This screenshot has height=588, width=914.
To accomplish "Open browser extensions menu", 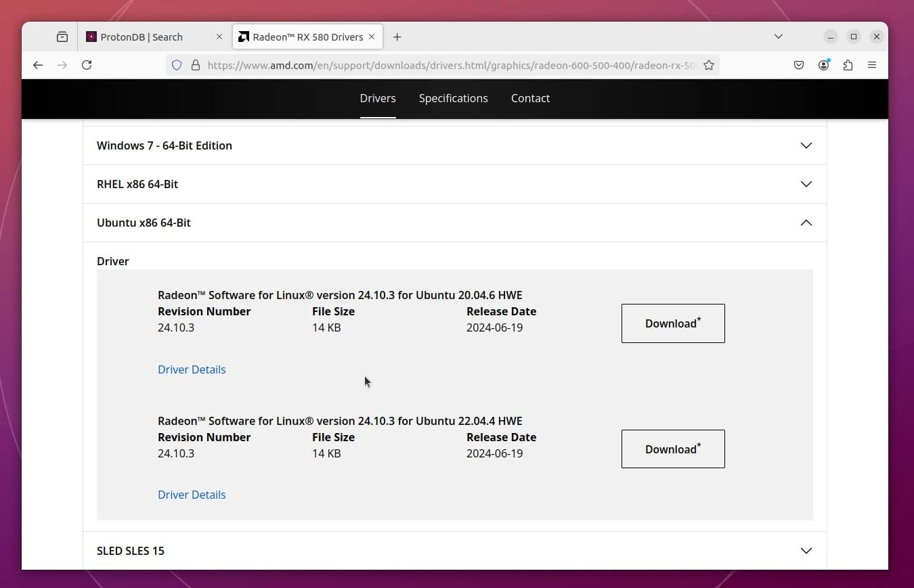I will coord(848,65).
